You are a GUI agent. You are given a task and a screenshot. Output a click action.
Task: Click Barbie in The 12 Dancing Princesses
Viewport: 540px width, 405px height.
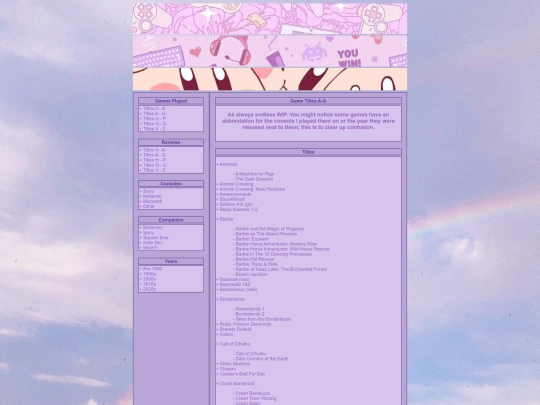274,254
